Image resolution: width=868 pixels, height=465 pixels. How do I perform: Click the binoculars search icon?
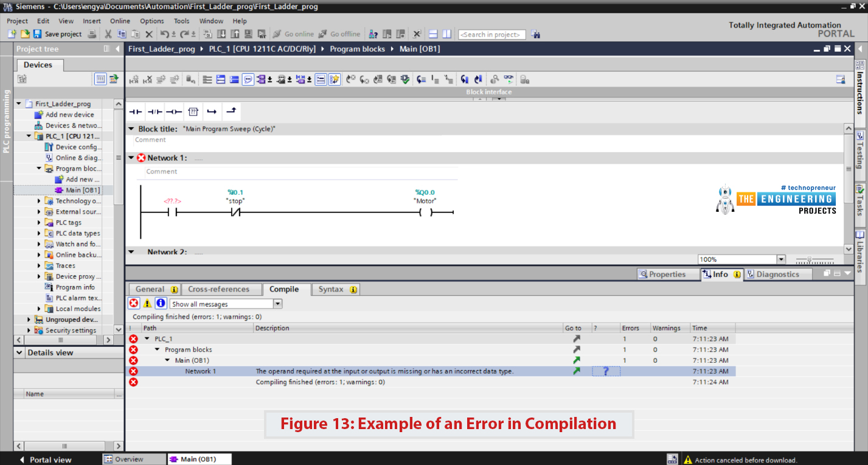tap(535, 34)
